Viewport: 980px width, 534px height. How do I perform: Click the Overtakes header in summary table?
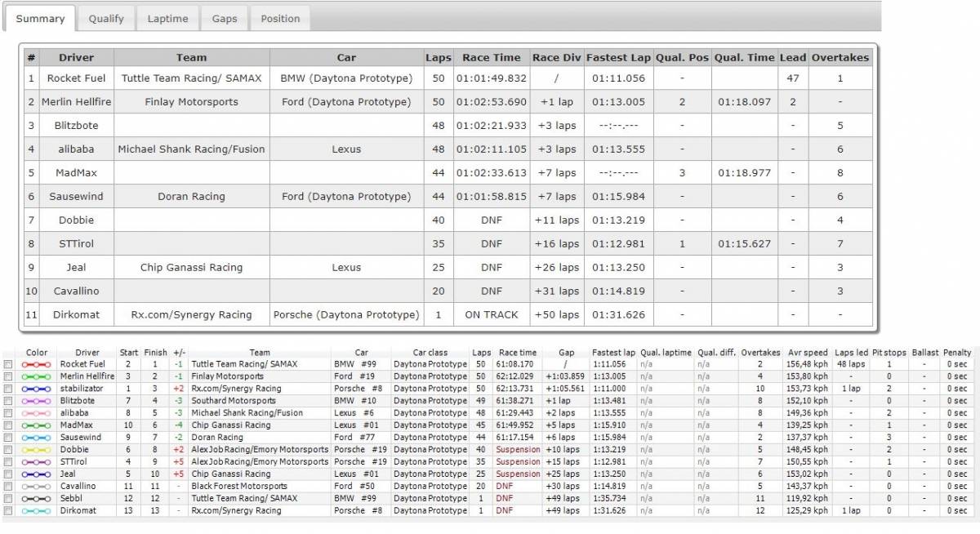[840, 58]
